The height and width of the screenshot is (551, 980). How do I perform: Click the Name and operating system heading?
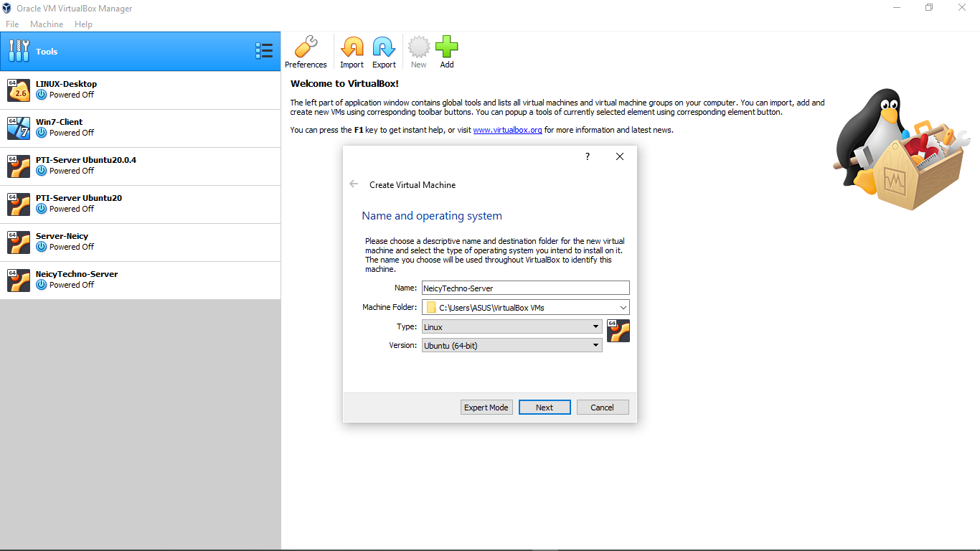432,216
